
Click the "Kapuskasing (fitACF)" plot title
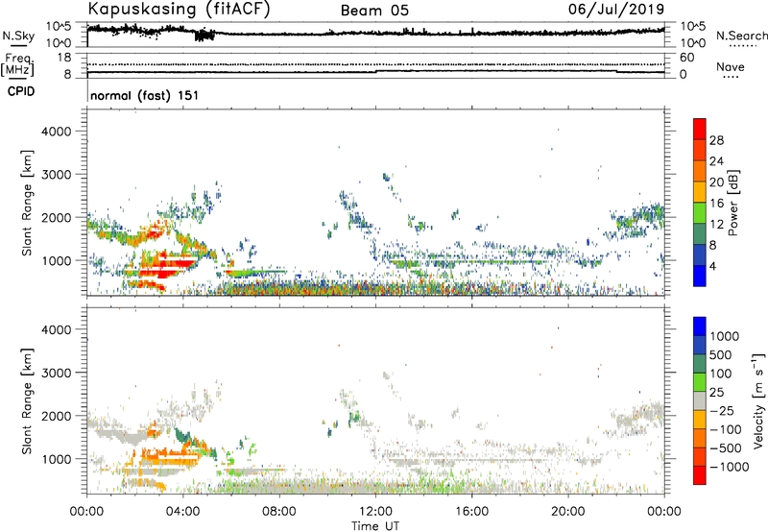(179, 10)
